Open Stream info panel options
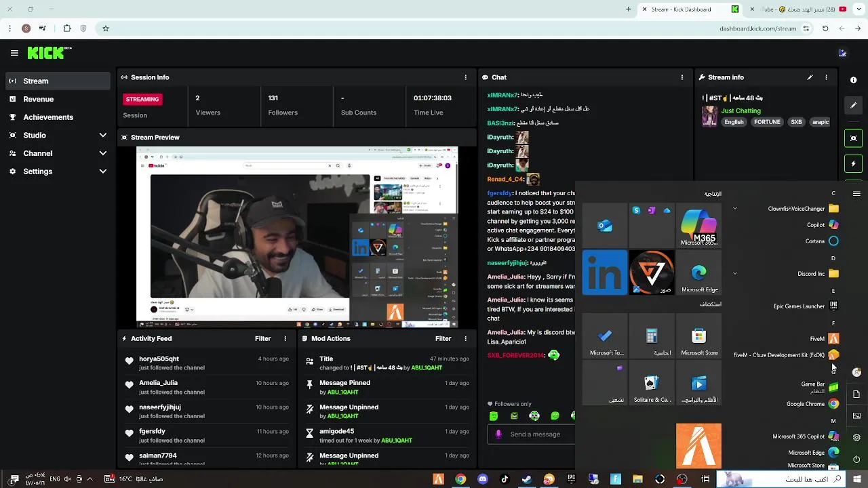Viewport: 868px width, 488px height. click(826, 77)
